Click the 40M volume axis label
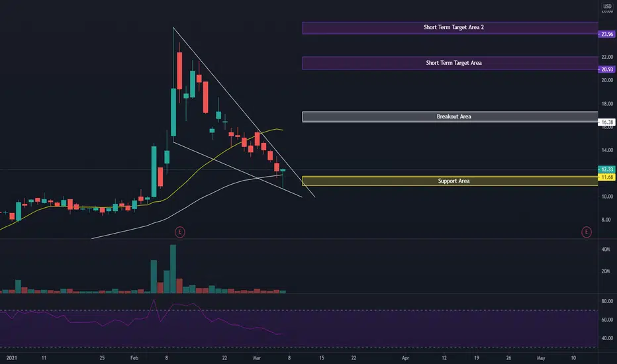 [x=606, y=250]
